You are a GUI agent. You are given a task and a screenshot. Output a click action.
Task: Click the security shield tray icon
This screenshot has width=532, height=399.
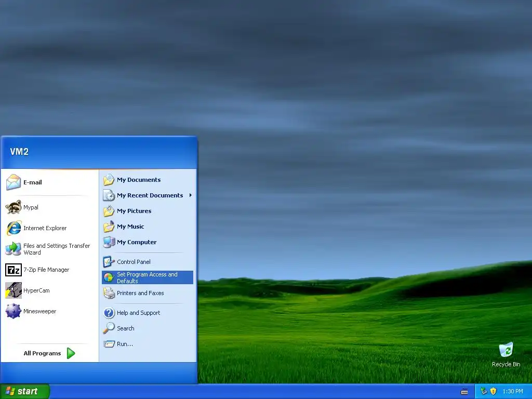click(x=493, y=391)
